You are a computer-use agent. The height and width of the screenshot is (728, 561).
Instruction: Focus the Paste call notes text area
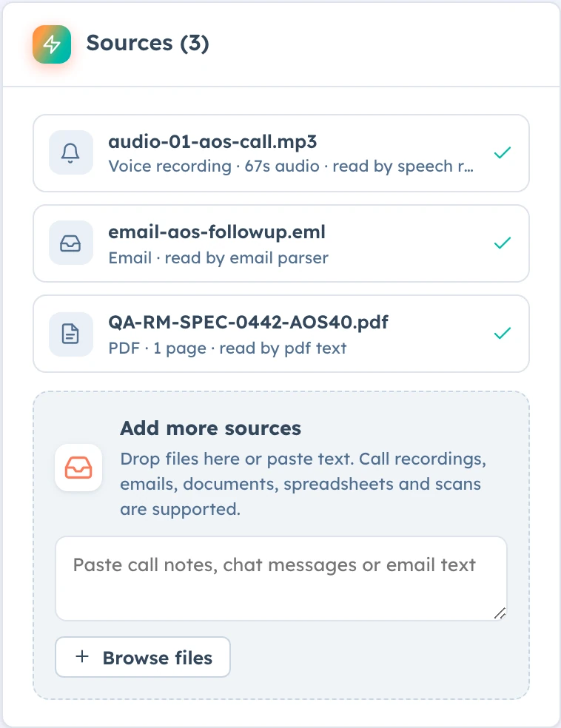[x=281, y=579]
